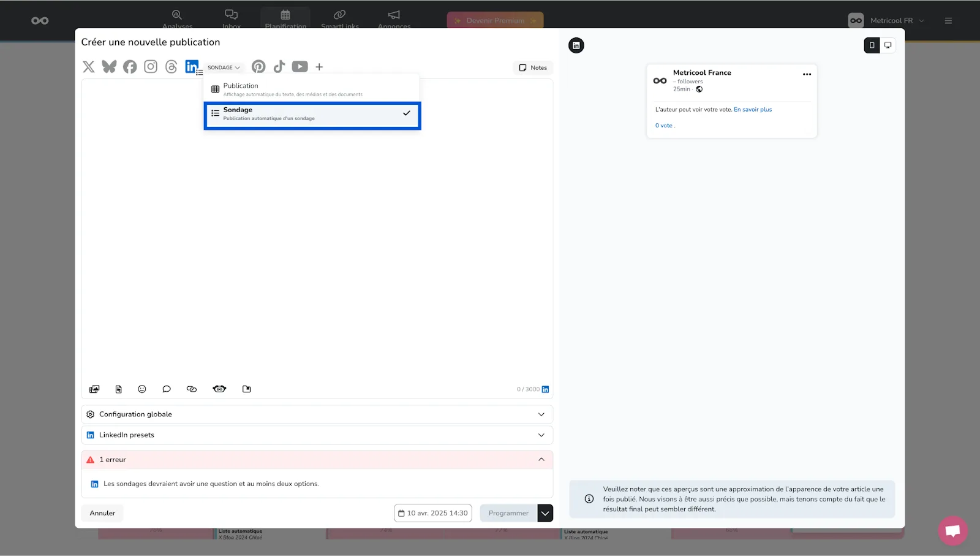
Task: Toggle the LinkedIn network icon
Action: (192, 66)
